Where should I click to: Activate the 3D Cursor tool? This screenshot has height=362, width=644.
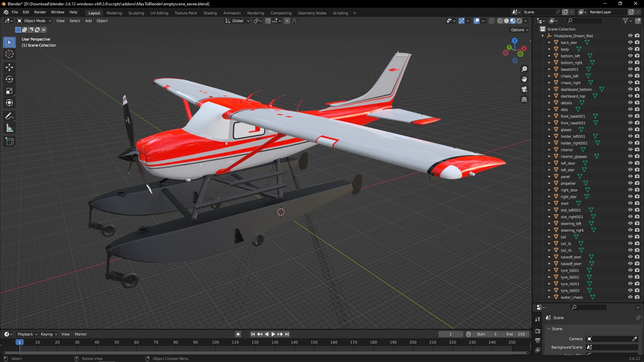9,54
